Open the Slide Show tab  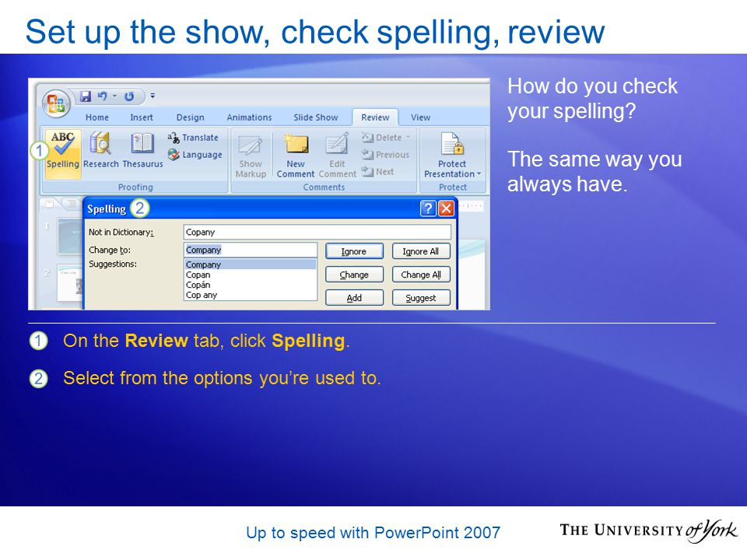click(x=315, y=117)
